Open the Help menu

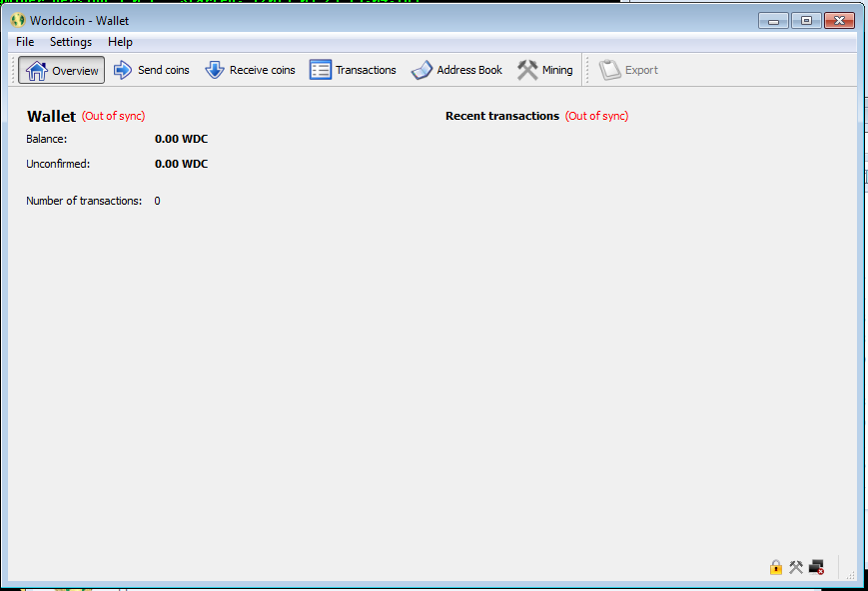[x=120, y=42]
